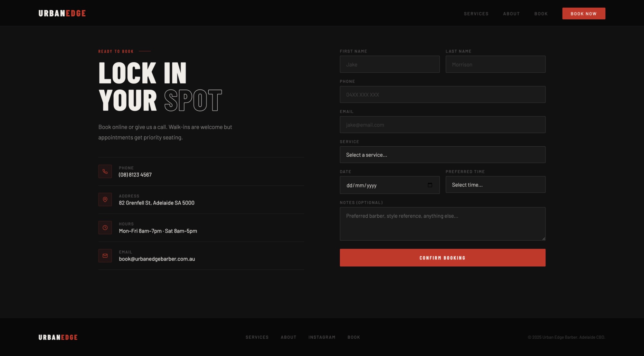Focus the First Name input field
Viewport: 644px width, 356px height.
coord(389,64)
